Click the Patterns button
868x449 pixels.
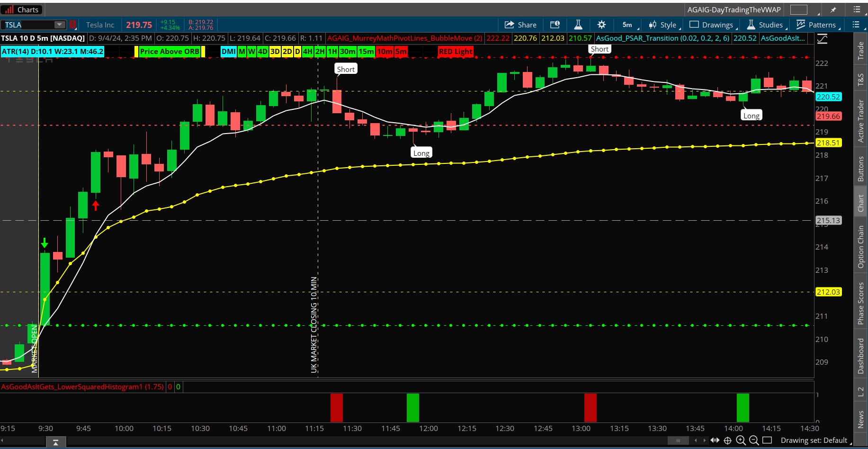coord(816,25)
